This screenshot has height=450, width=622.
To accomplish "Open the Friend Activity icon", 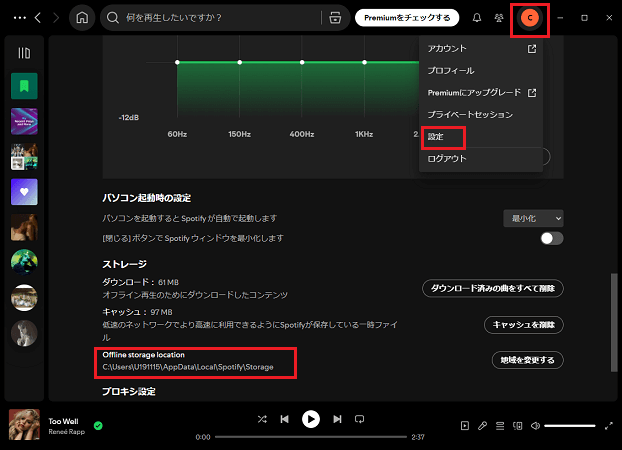I will coord(499,18).
